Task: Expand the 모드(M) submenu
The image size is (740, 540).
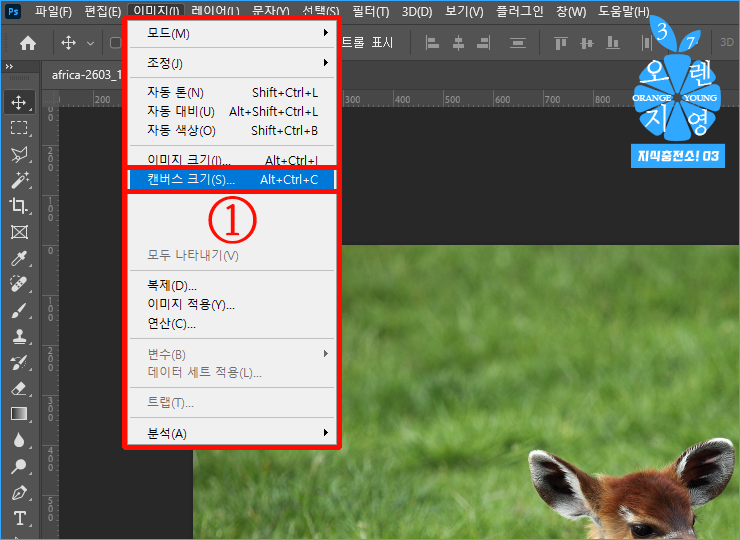Action: 232,33
